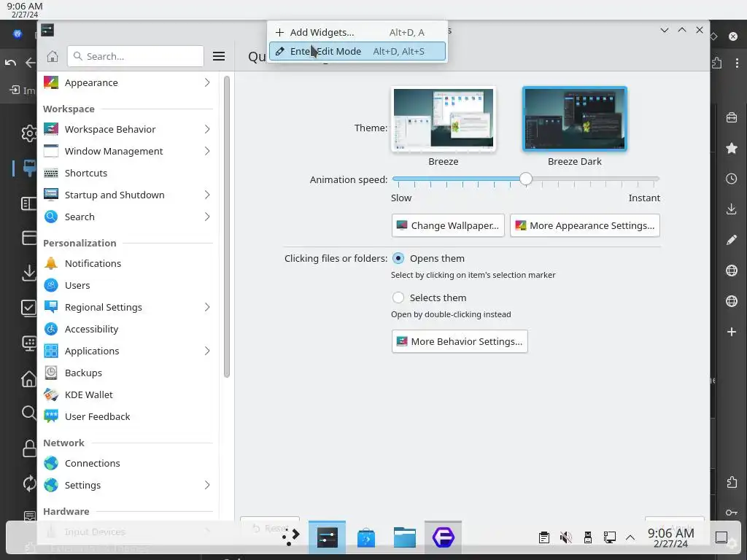
Task: Open key icon in browser right sidebar
Action: (x=732, y=513)
